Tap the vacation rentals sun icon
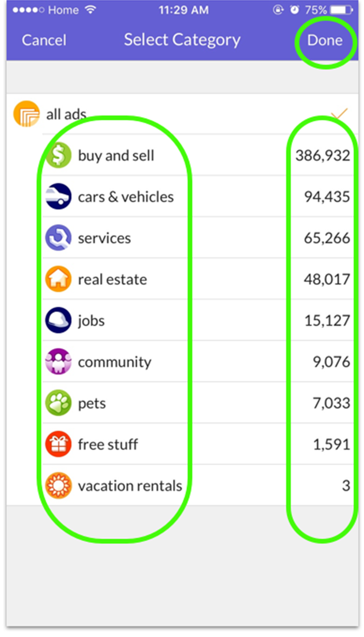Image resolution: width=364 pixels, height=637 pixels. (58, 485)
